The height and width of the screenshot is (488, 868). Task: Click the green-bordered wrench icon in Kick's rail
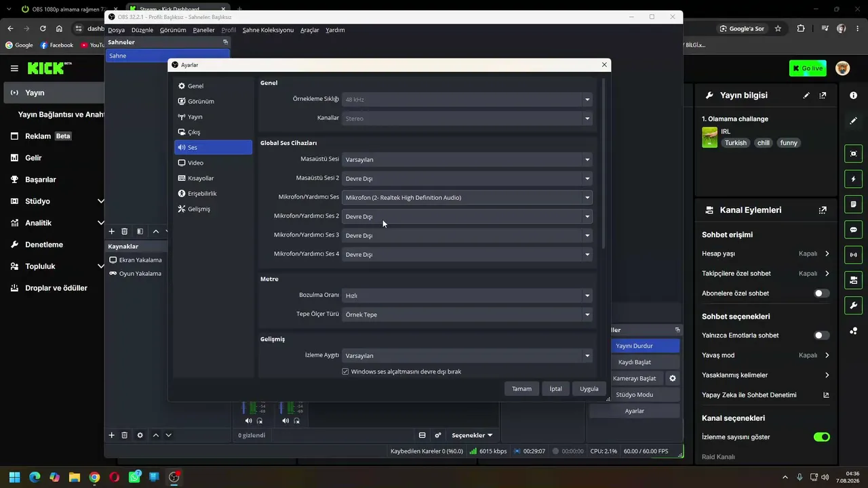[x=853, y=306]
